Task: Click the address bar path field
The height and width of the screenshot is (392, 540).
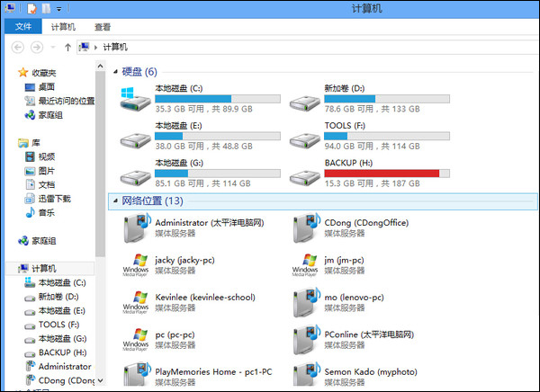Action: point(308,47)
